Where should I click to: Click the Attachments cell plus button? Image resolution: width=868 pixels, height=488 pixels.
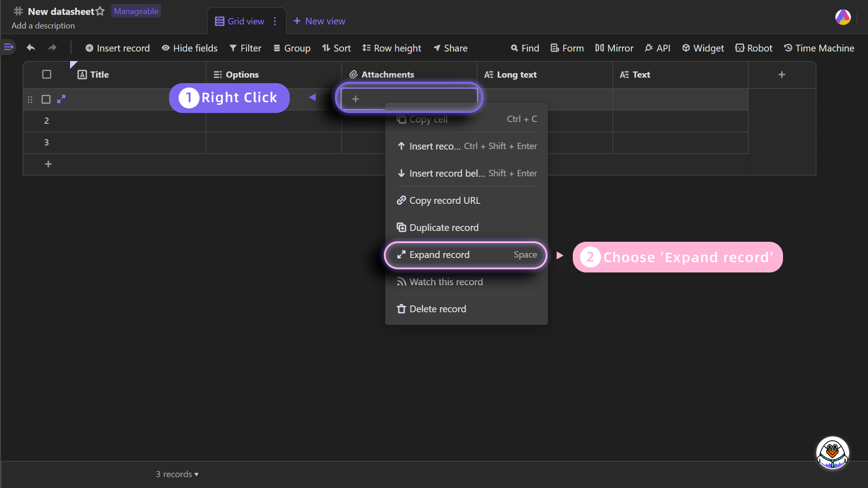[x=355, y=99]
